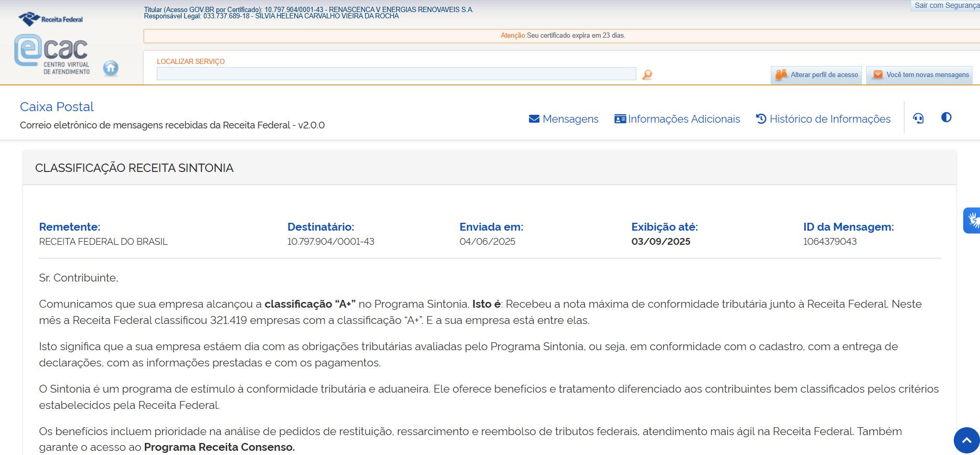Click the Caixa Postal heading
Viewport: 980px width, 455px height.
[57, 107]
